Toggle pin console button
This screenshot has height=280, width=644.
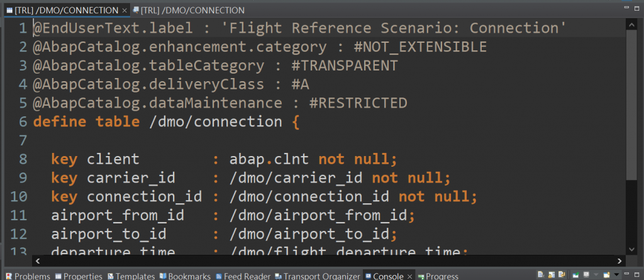[x=576, y=275]
